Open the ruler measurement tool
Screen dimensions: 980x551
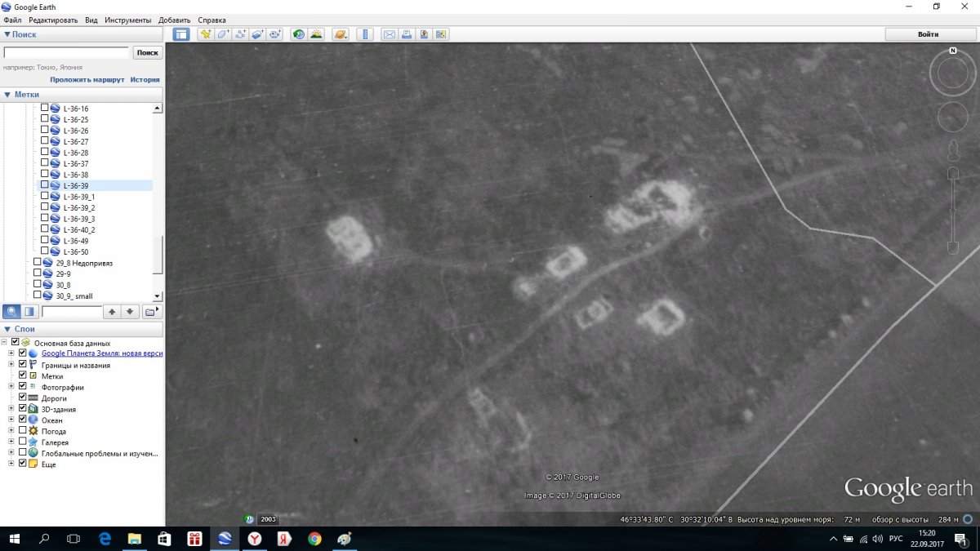point(365,34)
